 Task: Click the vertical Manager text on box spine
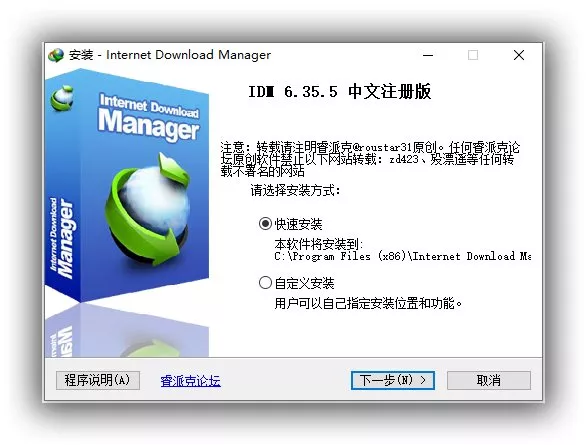[63, 238]
